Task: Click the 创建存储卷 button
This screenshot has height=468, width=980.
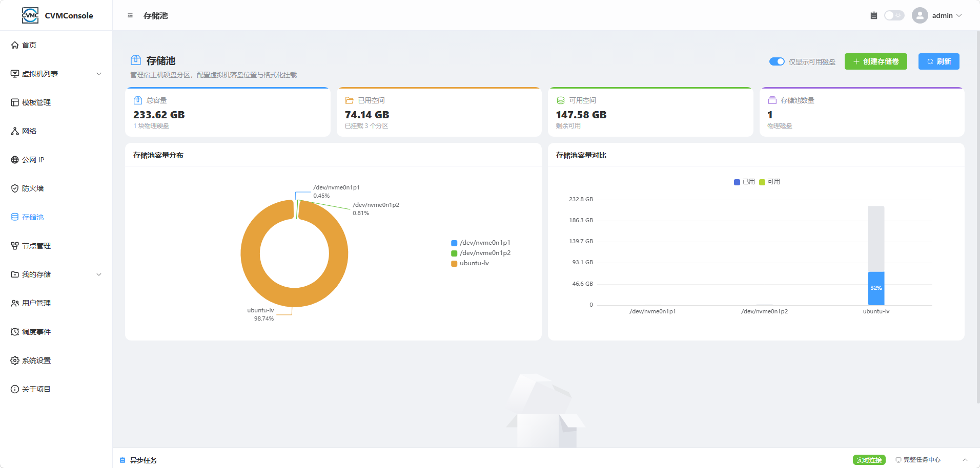Action: [x=876, y=61]
